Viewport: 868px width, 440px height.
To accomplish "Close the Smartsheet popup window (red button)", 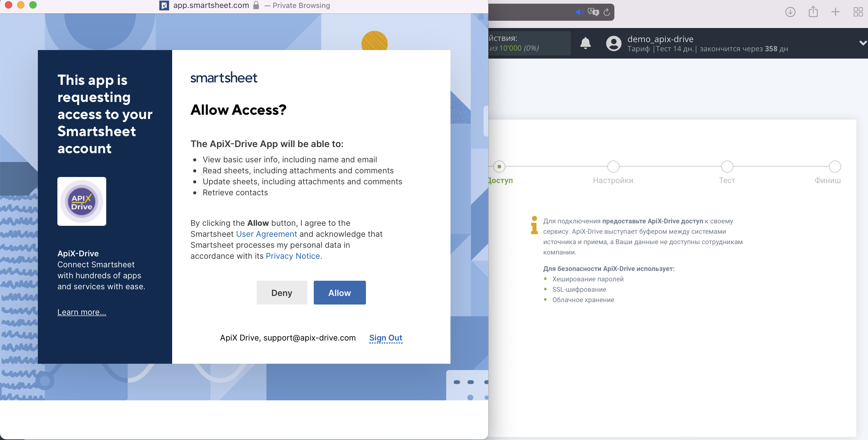I will [9, 5].
